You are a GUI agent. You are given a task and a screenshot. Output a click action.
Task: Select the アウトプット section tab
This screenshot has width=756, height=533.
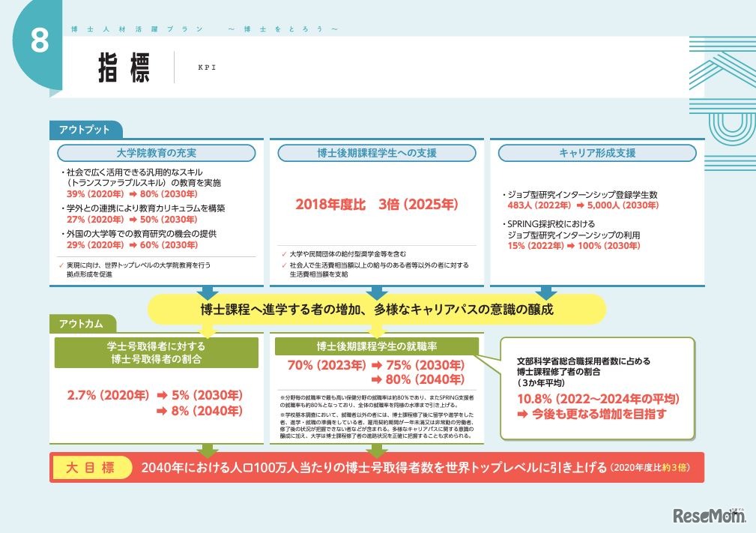coord(85,130)
